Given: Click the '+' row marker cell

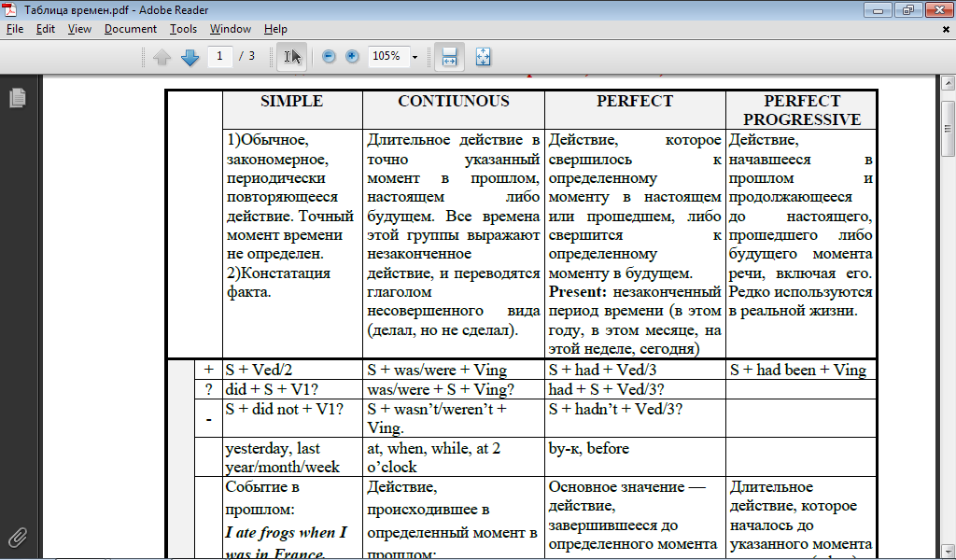Looking at the screenshot, I should (208, 370).
